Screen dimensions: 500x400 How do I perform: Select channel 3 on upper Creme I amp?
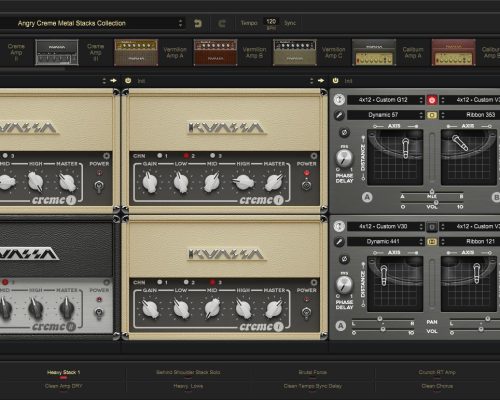[x=213, y=156]
